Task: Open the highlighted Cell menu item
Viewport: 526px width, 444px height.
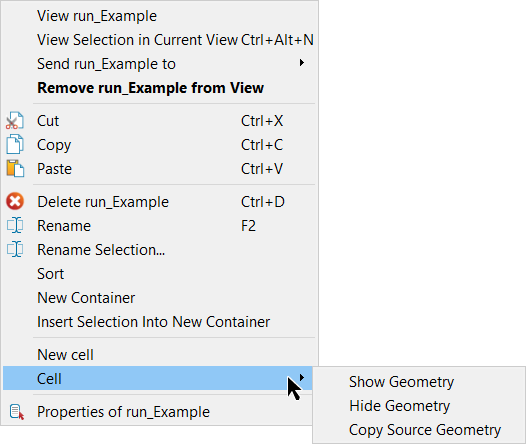Action: point(158,378)
